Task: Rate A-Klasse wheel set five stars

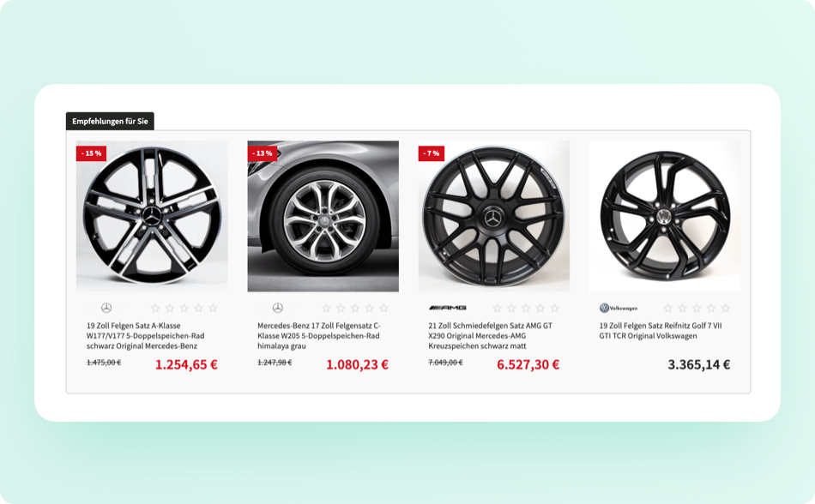Action: point(213,309)
